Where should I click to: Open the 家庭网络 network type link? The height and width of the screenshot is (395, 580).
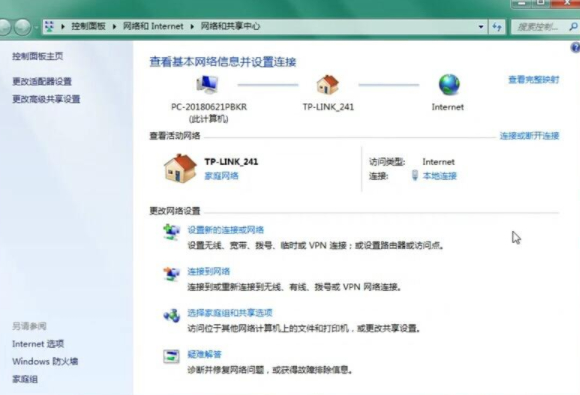[222, 176]
